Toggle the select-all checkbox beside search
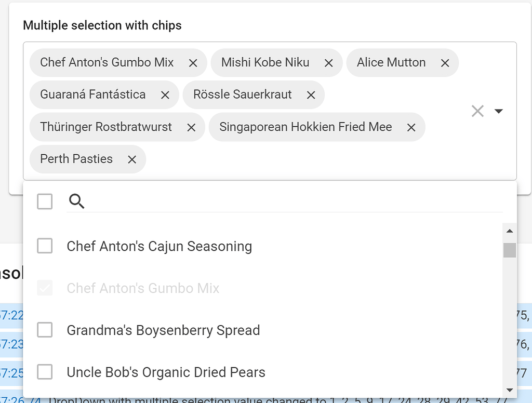Image resolution: width=532 pixels, height=403 pixels. click(45, 202)
